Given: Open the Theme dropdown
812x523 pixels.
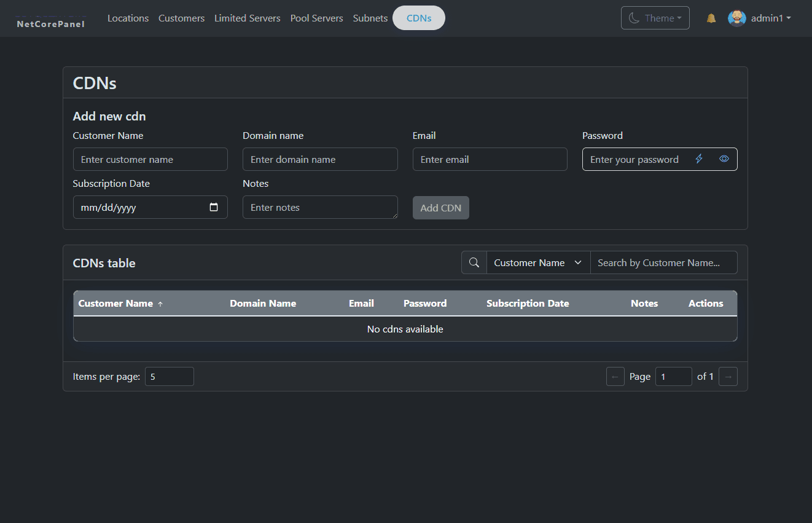Looking at the screenshot, I should coord(655,18).
